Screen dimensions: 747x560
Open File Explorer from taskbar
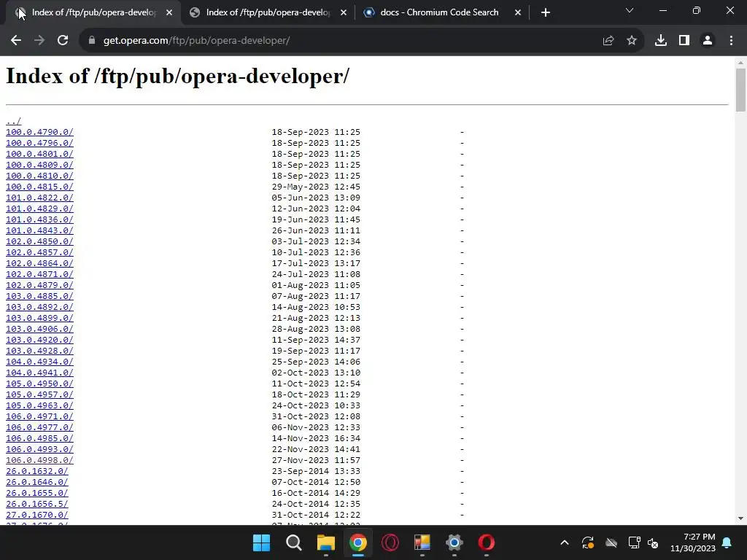[x=326, y=542]
